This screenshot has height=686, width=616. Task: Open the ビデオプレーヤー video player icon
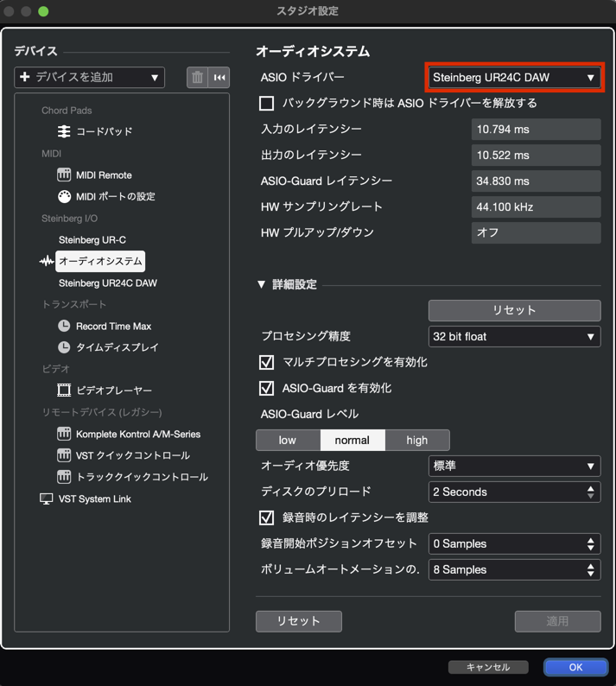64,391
